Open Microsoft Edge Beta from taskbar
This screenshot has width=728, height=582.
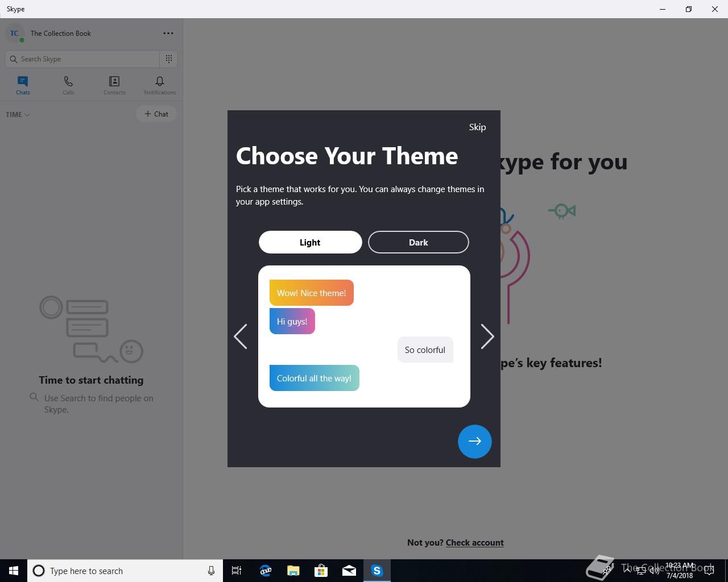point(266,571)
